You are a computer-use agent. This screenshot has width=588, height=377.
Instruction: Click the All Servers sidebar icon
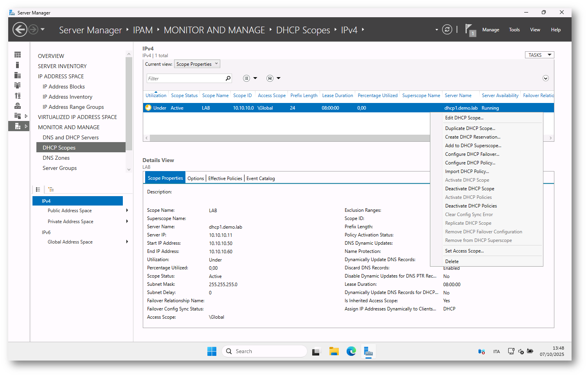coord(18,75)
